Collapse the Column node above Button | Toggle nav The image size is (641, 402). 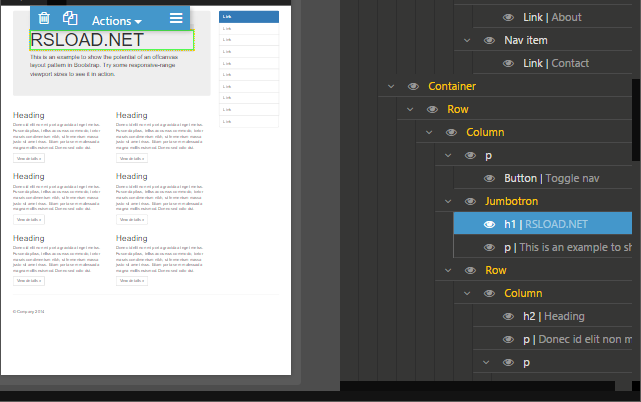click(429, 133)
